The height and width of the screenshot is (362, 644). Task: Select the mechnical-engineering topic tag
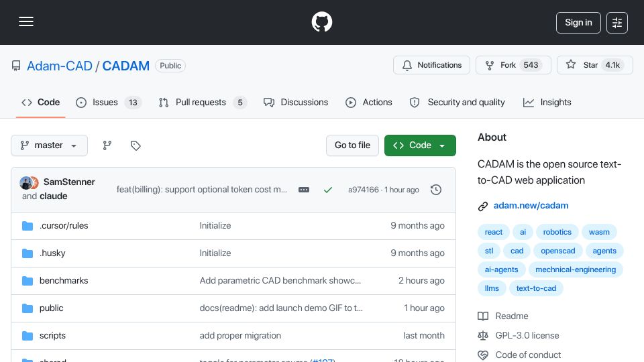[576, 269]
